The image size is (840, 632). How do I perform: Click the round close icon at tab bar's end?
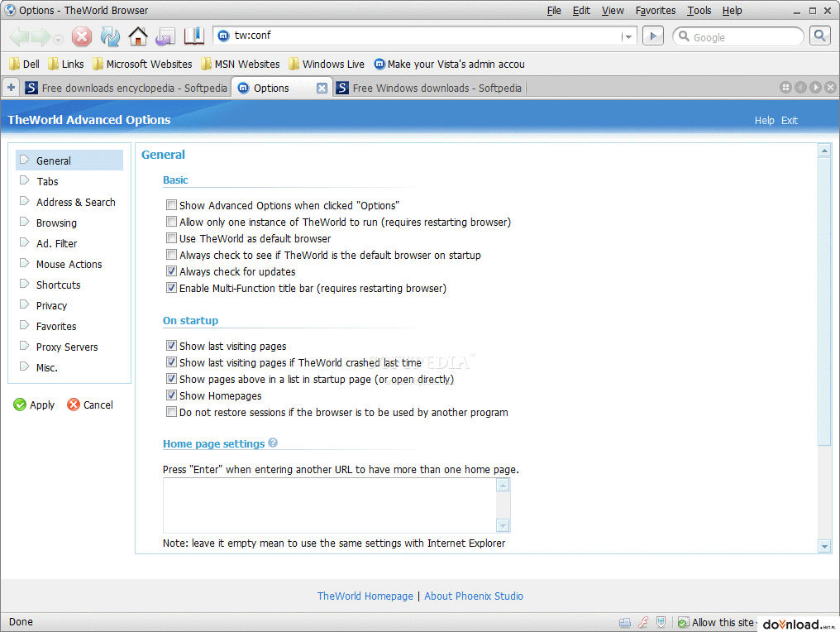click(830, 87)
